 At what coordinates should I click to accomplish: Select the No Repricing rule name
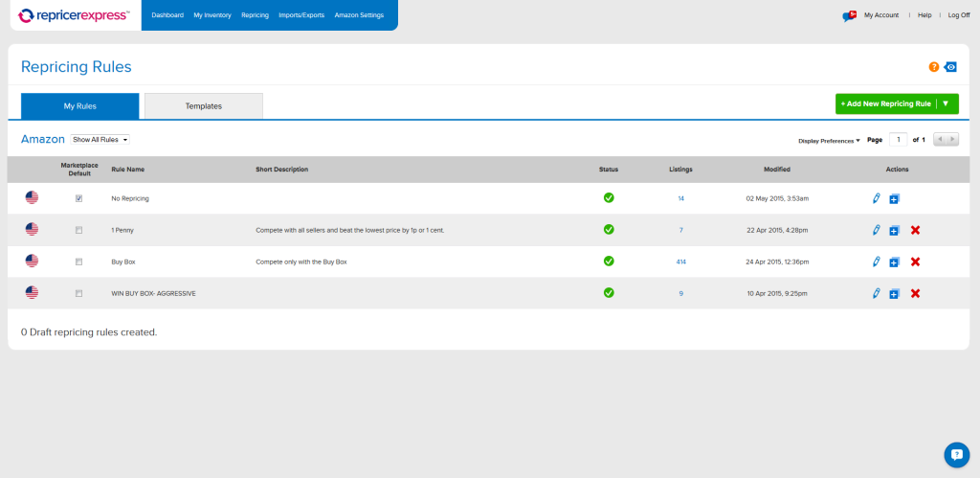(130, 198)
